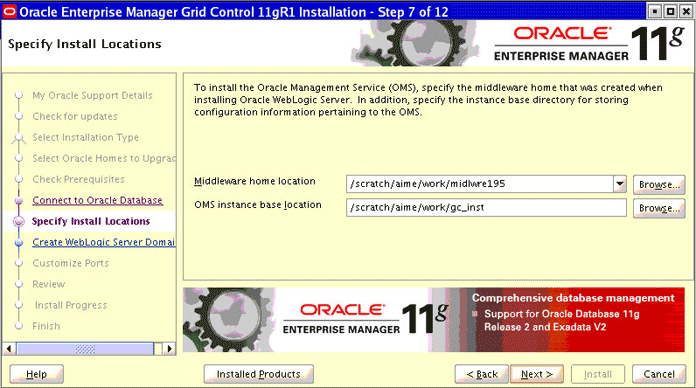Open Connect to Oracle Database step link
This screenshot has width=696, height=388.
97,200
